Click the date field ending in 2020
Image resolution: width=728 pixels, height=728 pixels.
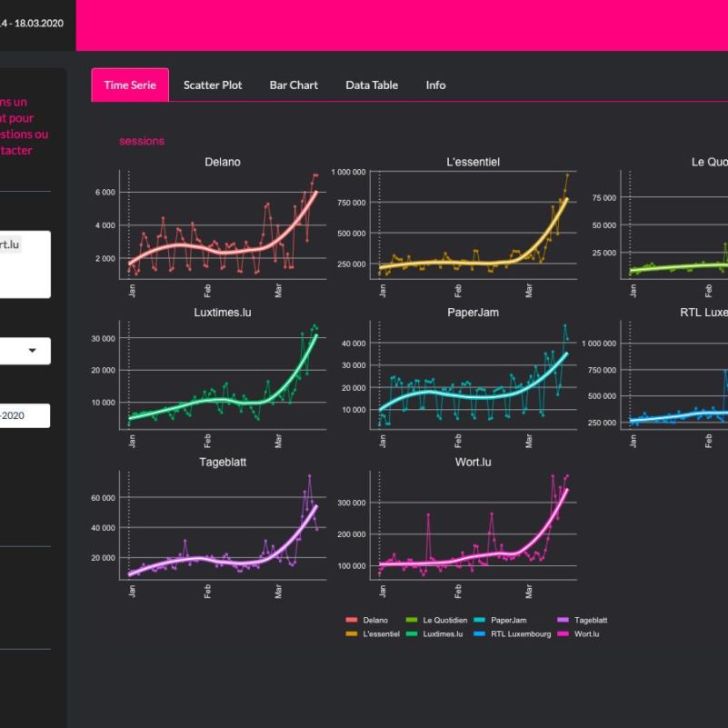click(25, 415)
